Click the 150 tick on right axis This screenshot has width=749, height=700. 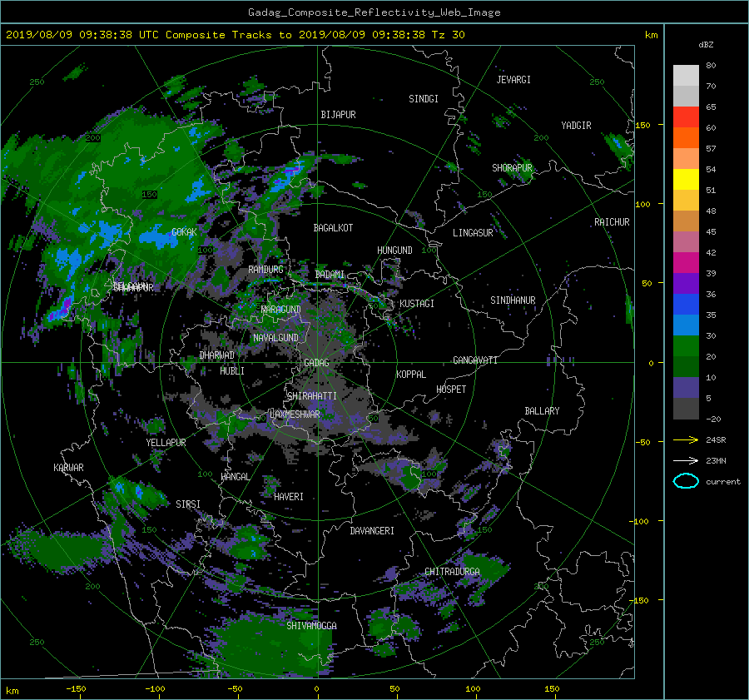643,125
